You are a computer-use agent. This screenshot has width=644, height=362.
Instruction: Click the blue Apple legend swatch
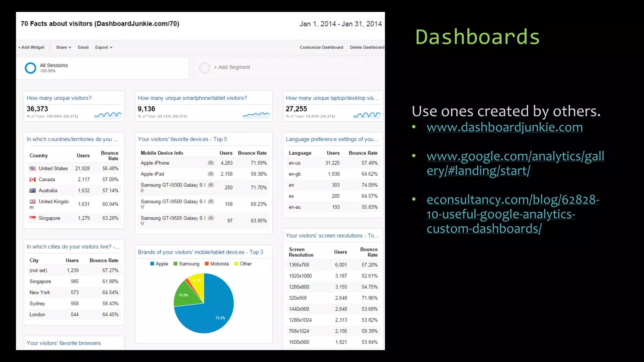click(152, 264)
